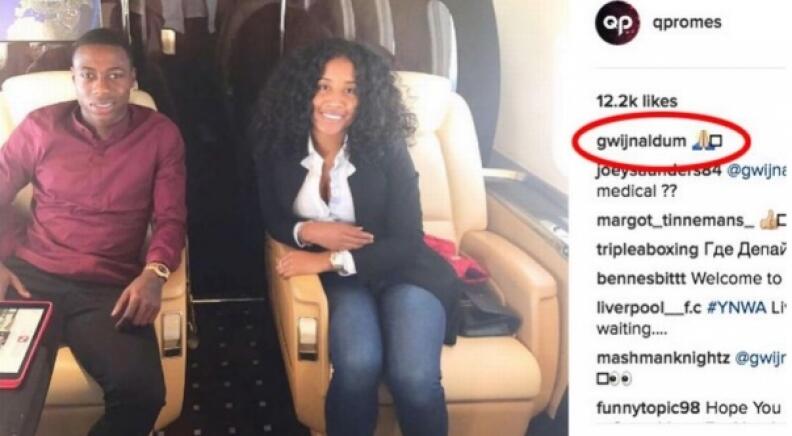
Task: Follow the @gwijr mention in mashmanknightz's comment
Action: point(760,358)
